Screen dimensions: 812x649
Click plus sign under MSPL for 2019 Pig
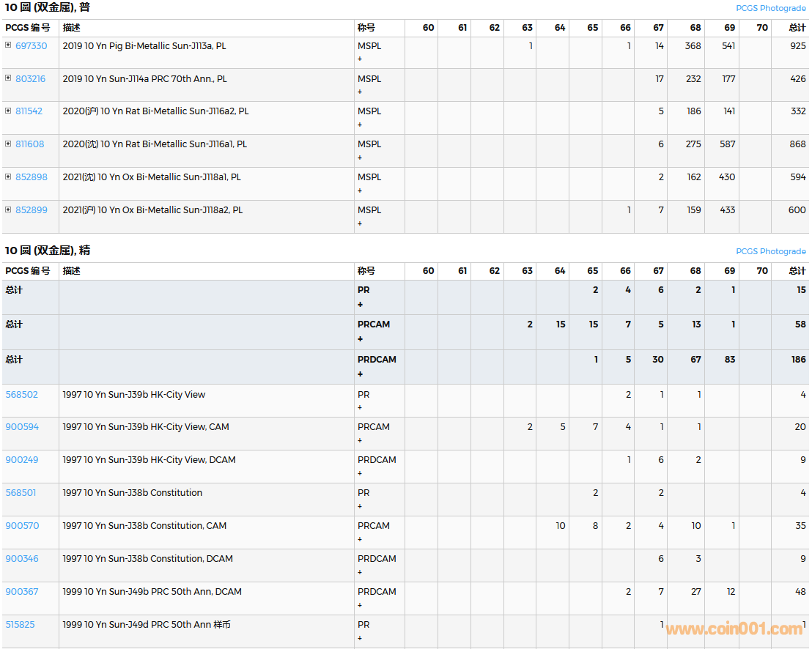click(360, 59)
